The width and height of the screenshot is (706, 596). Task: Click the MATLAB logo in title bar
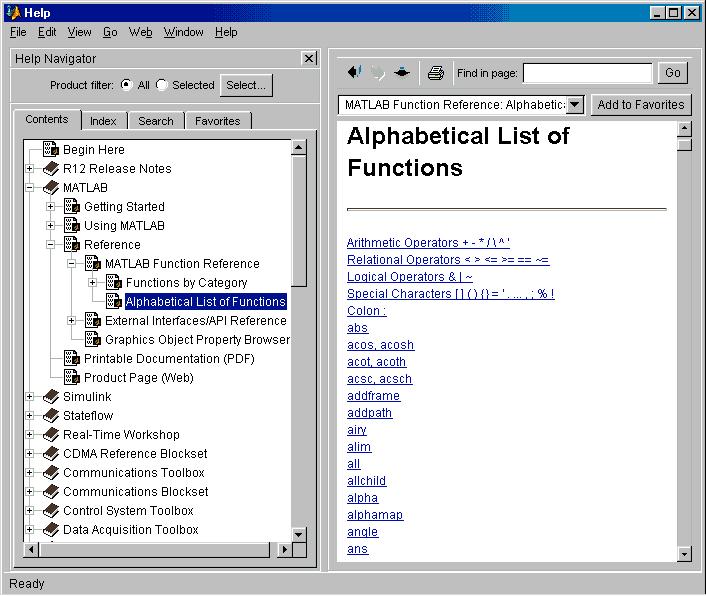(14, 13)
